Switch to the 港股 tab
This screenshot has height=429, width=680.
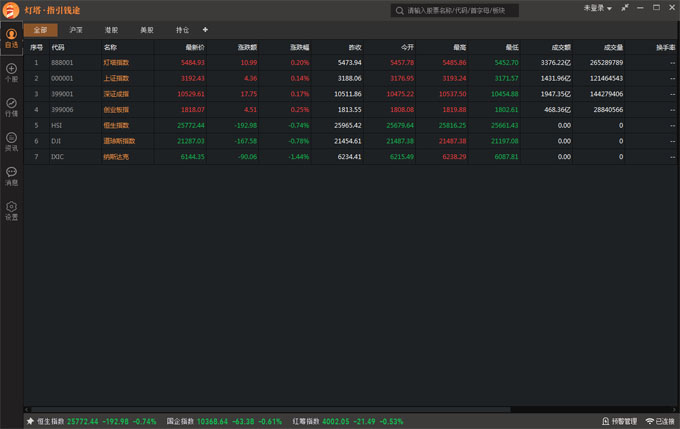point(111,30)
